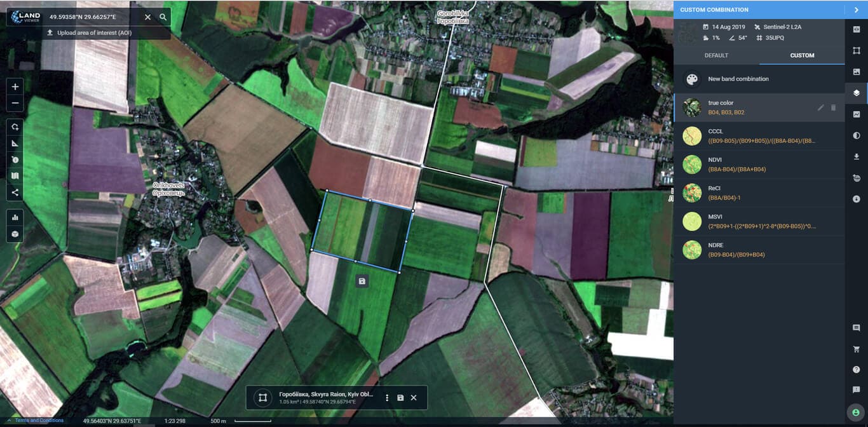Select the draw area of interest tool

pyautogui.click(x=15, y=126)
